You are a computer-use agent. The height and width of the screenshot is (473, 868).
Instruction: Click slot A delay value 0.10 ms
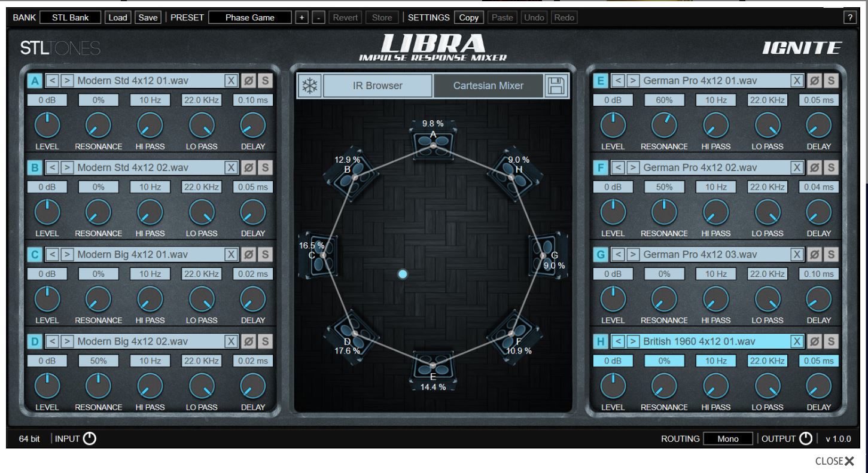point(253,100)
